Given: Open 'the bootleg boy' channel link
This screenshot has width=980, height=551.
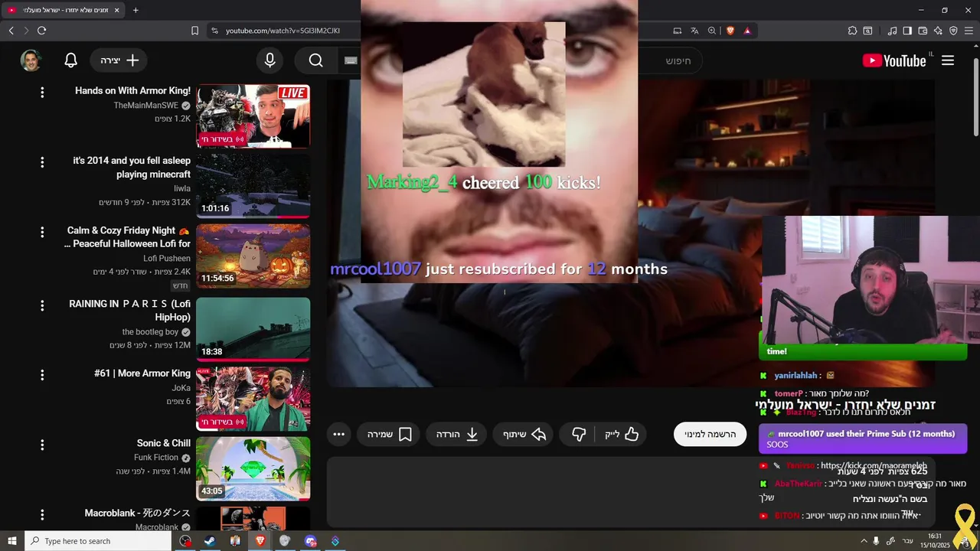Looking at the screenshot, I should click(x=150, y=332).
